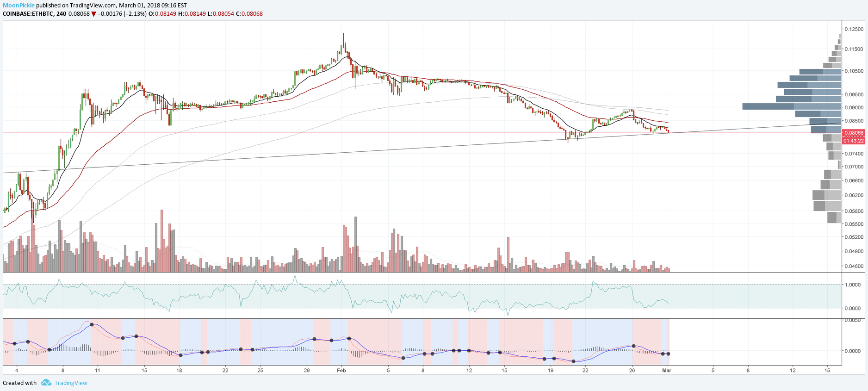Click the 18 date label on time axis
The height and width of the screenshot is (391, 868).
click(x=179, y=370)
